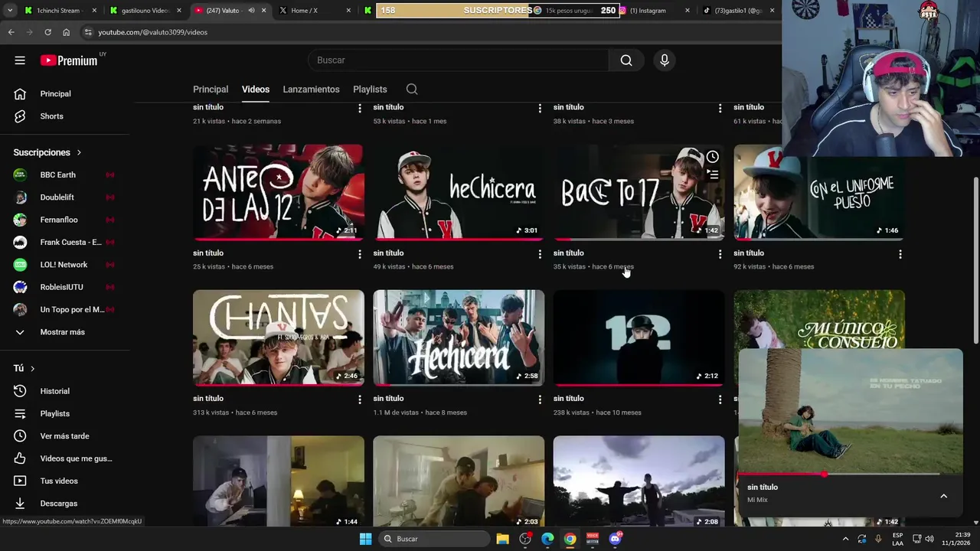This screenshot has width=980, height=551.
Task: Play the Antes de las 12 video thumbnail
Action: tap(279, 192)
